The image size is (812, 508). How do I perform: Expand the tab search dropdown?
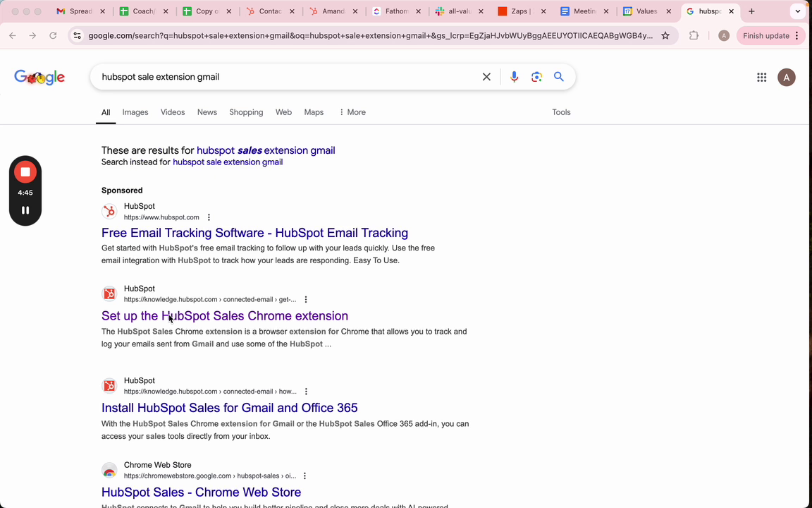797,11
